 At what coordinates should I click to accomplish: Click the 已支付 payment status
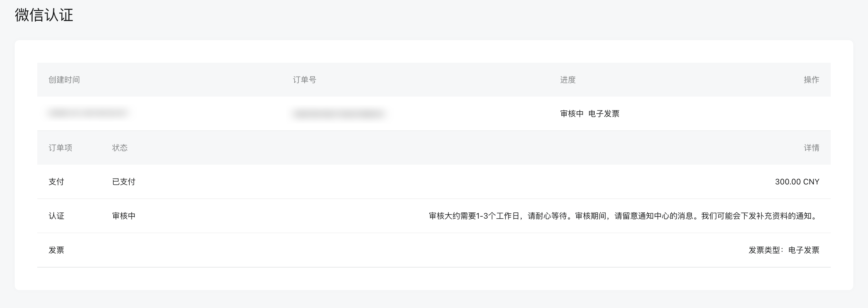click(123, 182)
